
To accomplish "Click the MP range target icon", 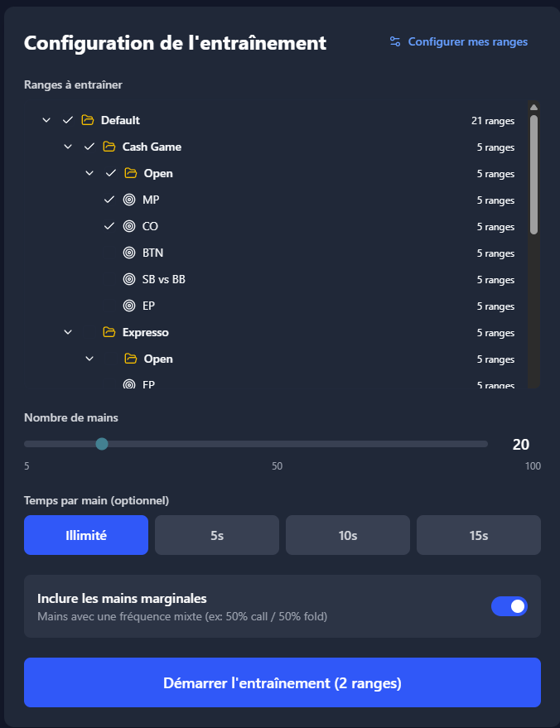I will pos(129,200).
